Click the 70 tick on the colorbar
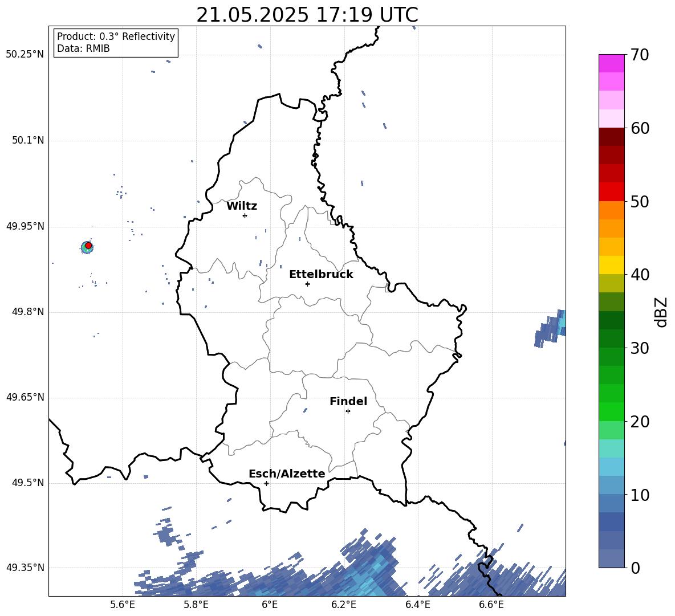The width and height of the screenshot is (675, 616). tap(640, 55)
